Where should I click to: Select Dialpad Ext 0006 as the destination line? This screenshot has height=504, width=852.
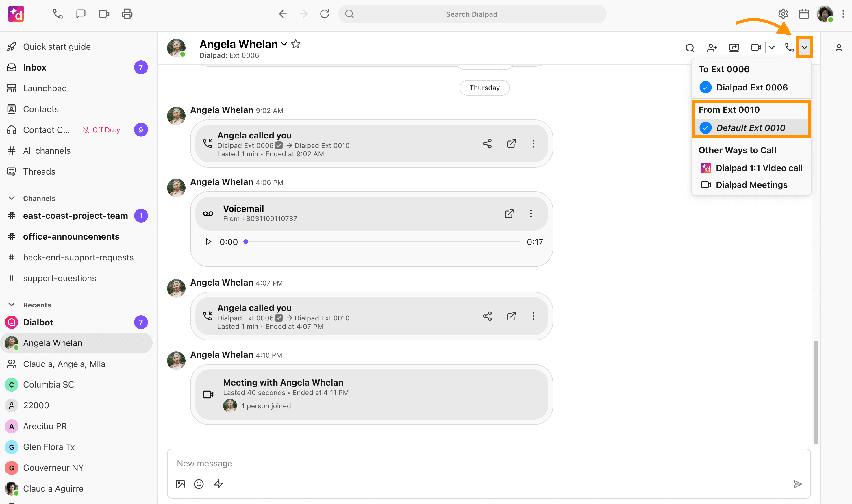[x=751, y=87]
